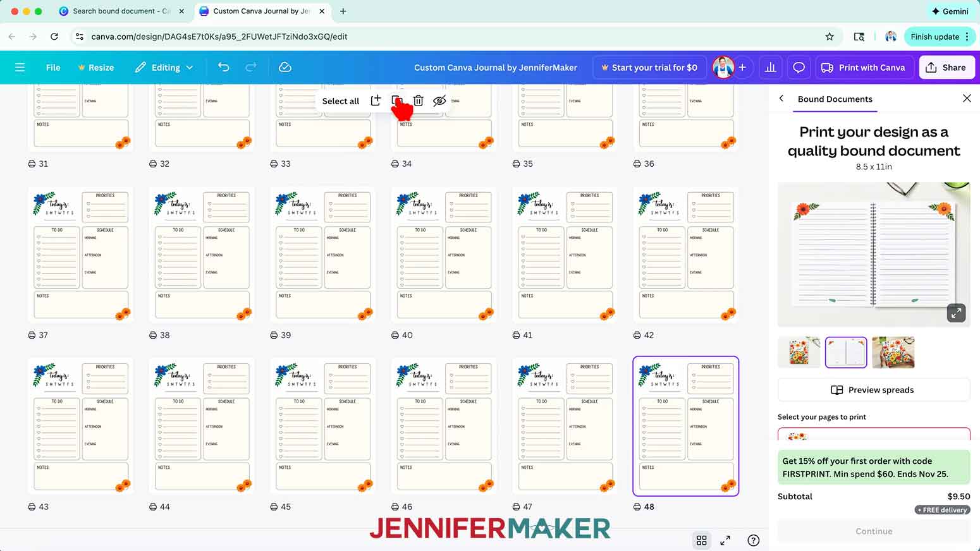The image size is (980, 551).
Task: Enter fullscreen with expand arrows icon
Action: pos(725,540)
